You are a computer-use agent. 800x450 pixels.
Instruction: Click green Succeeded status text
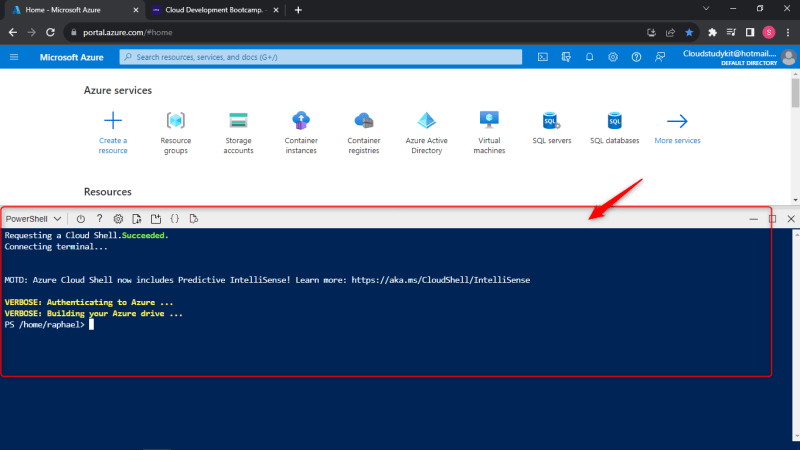pyautogui.click(x=145, y=235)
